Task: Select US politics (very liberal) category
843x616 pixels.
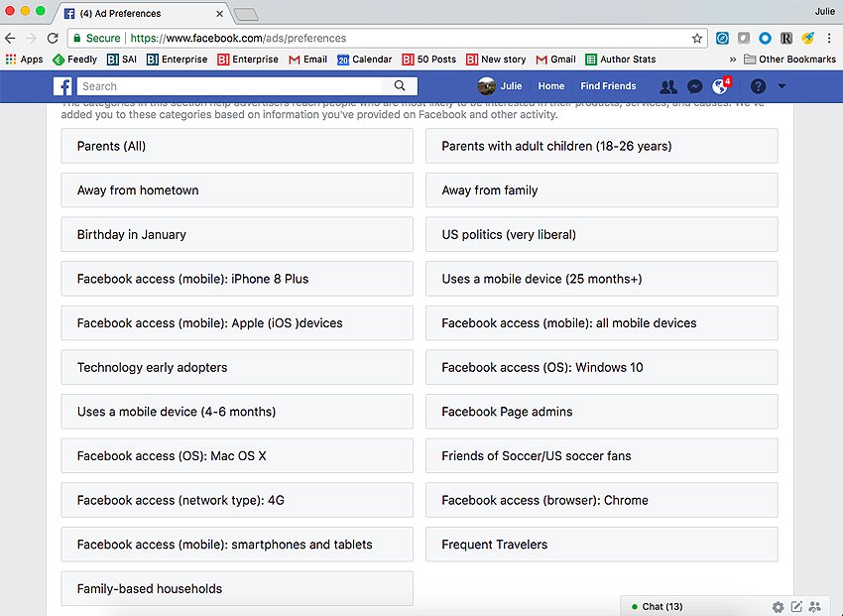Action: coord(602,234)
